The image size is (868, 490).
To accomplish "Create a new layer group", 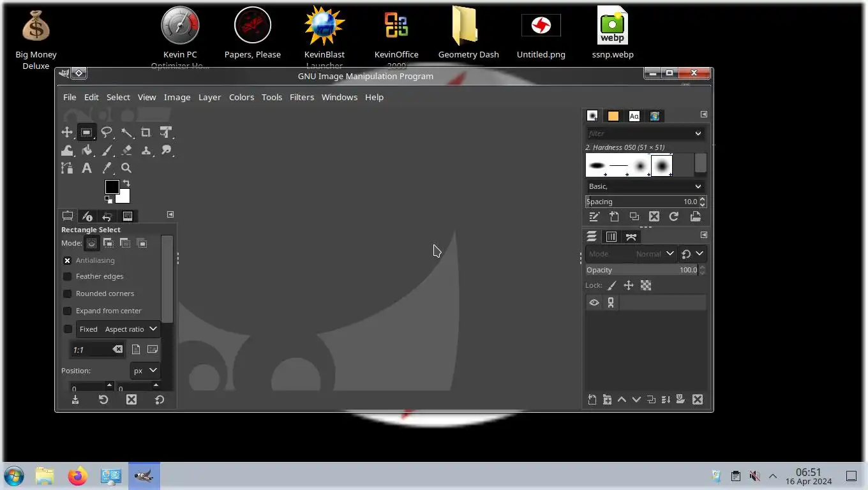I will [606, 400].
